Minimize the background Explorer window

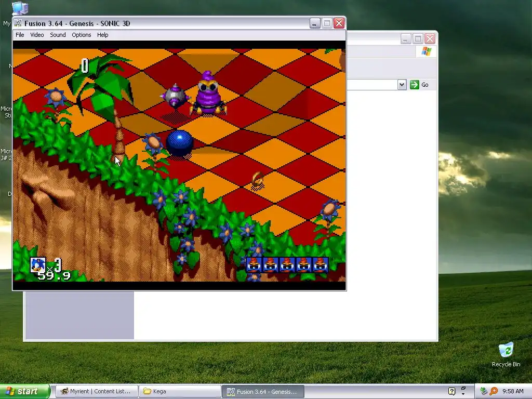(x=405, y=39)
